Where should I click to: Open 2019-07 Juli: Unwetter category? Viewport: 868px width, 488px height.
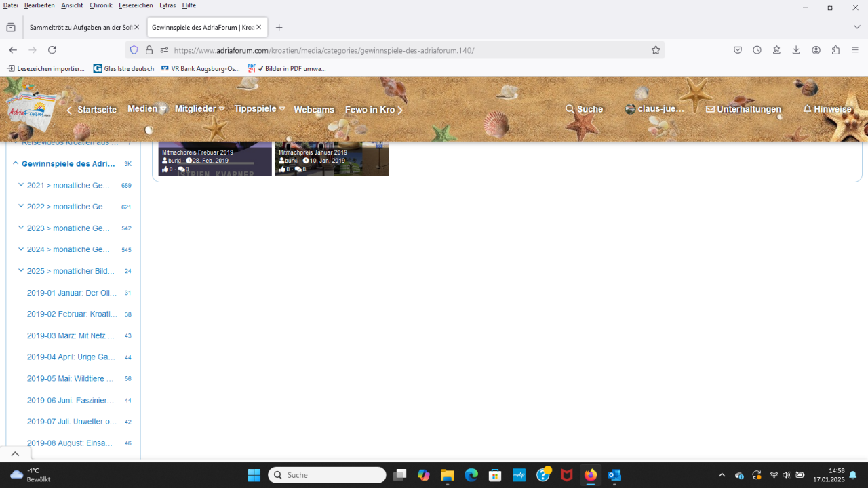click(x=72, y=422)
